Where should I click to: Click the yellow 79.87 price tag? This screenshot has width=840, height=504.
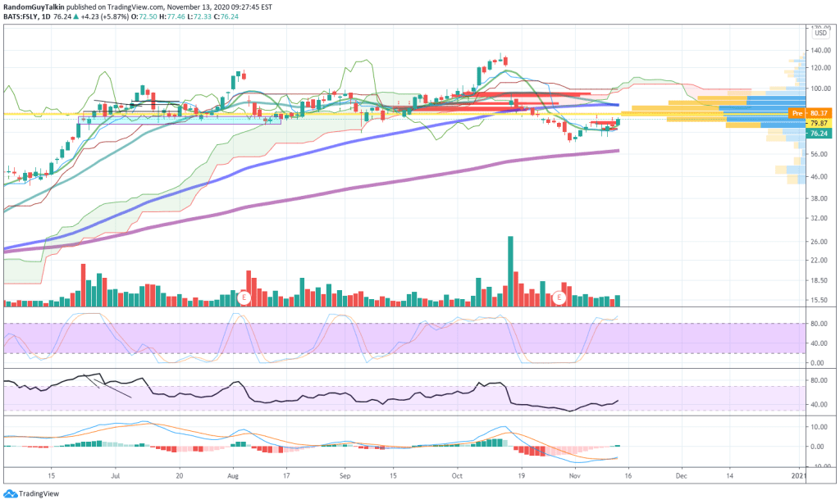[817, 123]
